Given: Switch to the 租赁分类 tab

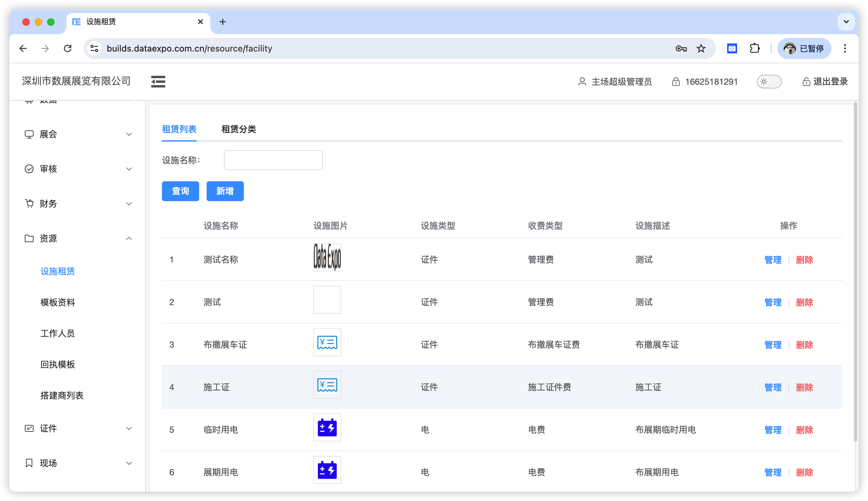Looking at the screenshot, I should click(x=238, y=129).
